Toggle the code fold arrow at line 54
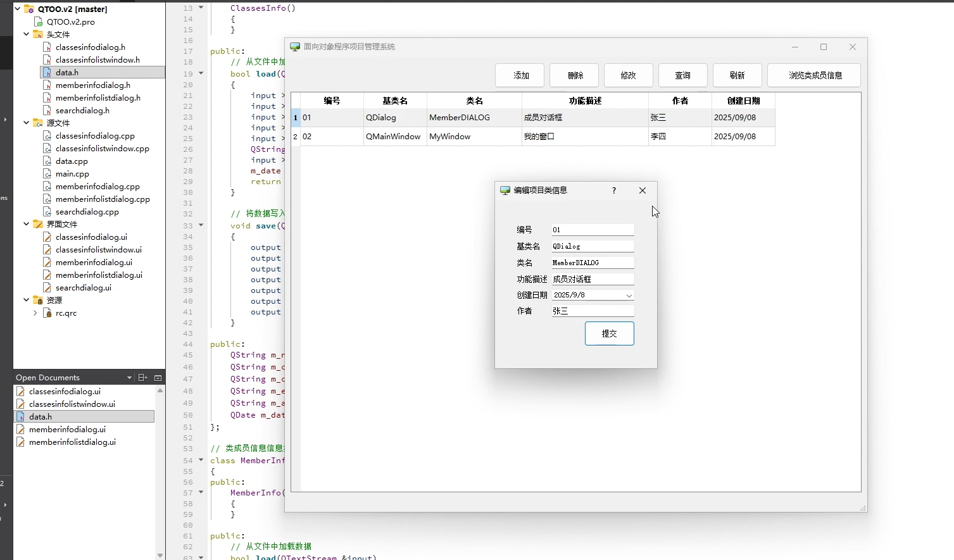954x560 pixels. [x=201, y=460]
